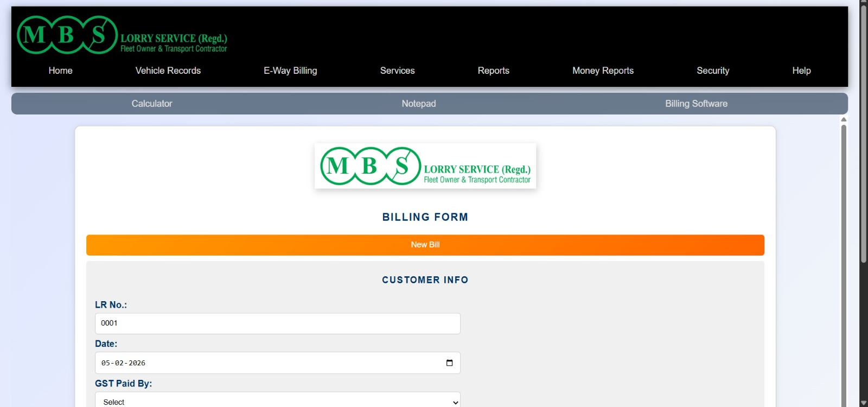The height and width of the screenshot is (407, 868).
Task: Expand the GST Paid By dropdown
Action: [278, 400]
